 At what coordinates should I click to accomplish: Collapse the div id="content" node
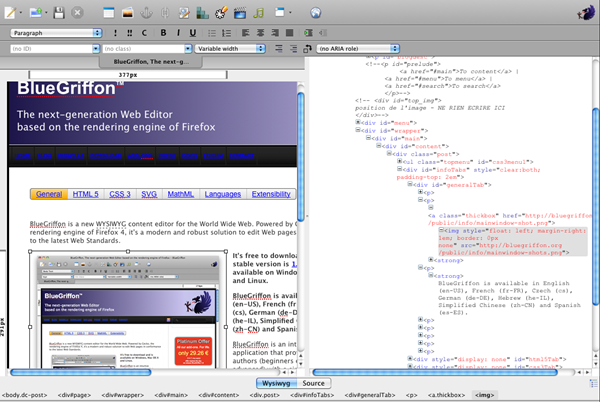378,146
